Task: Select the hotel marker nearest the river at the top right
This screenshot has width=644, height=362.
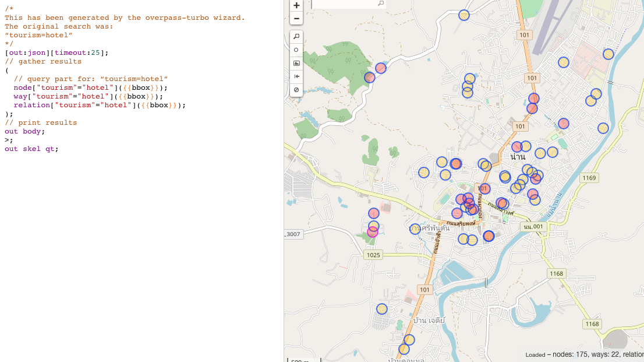Action: (x=608, y=54)
